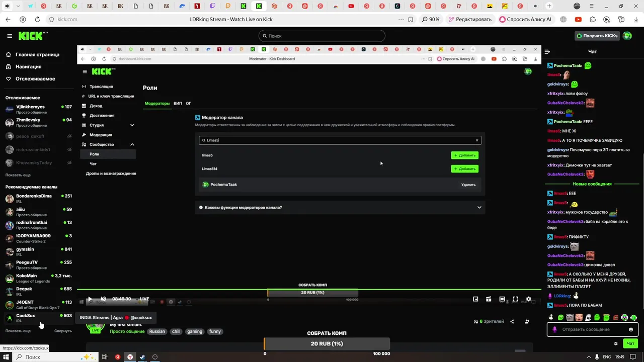Unmute the stream volume icon
The height and width of the screenshot is (362, 644).
point(103,299)
